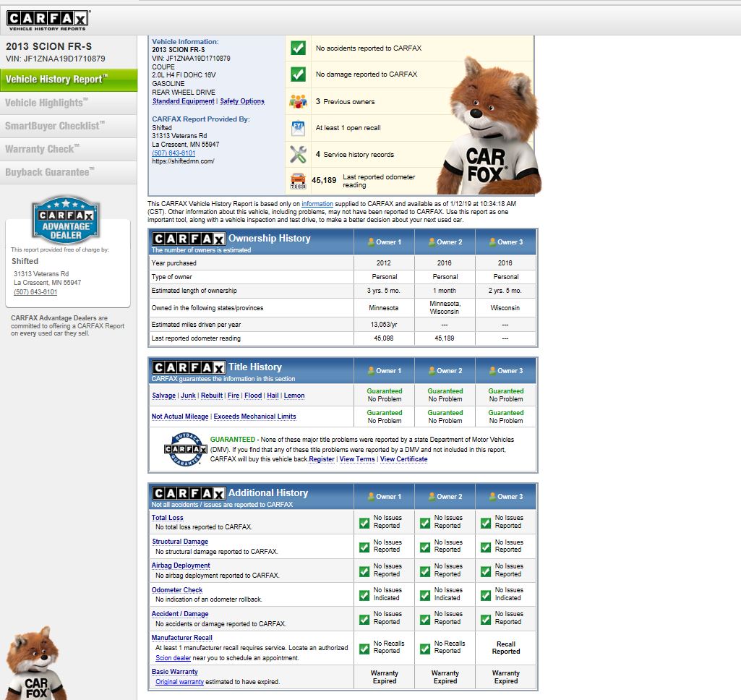Open the Safety Options link
This screenshot has height=700, width=741.
(x=242, y=101)
